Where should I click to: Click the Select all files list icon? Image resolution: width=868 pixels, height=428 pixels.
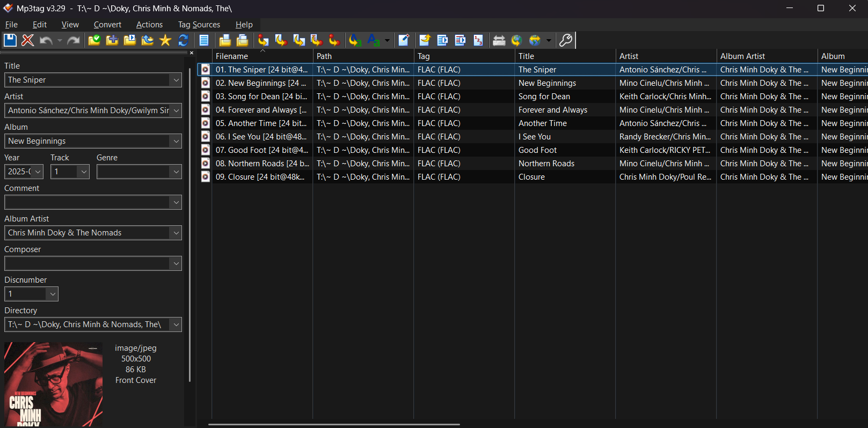204,40
